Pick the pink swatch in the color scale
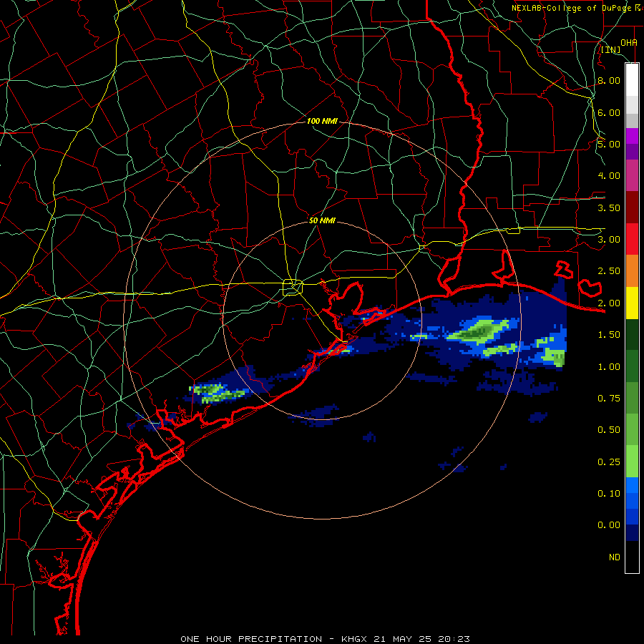This screenshot has width=644, height=644. click(x=632, y=175)
